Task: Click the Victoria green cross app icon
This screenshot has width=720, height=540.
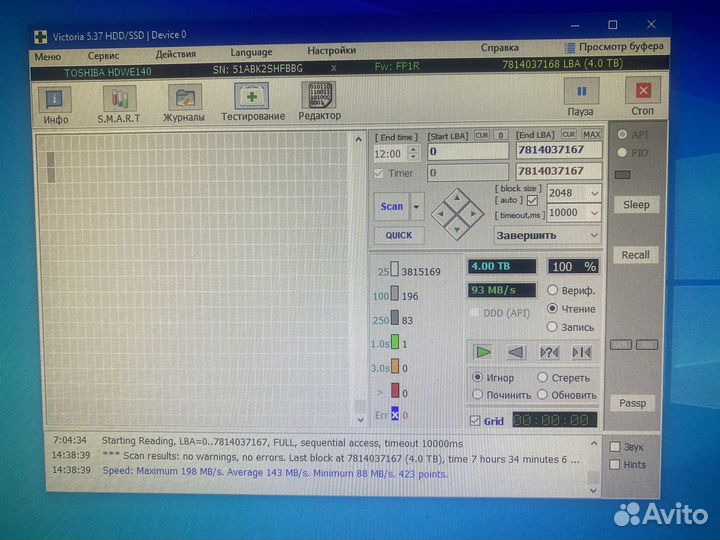Action: coord(40,37)
